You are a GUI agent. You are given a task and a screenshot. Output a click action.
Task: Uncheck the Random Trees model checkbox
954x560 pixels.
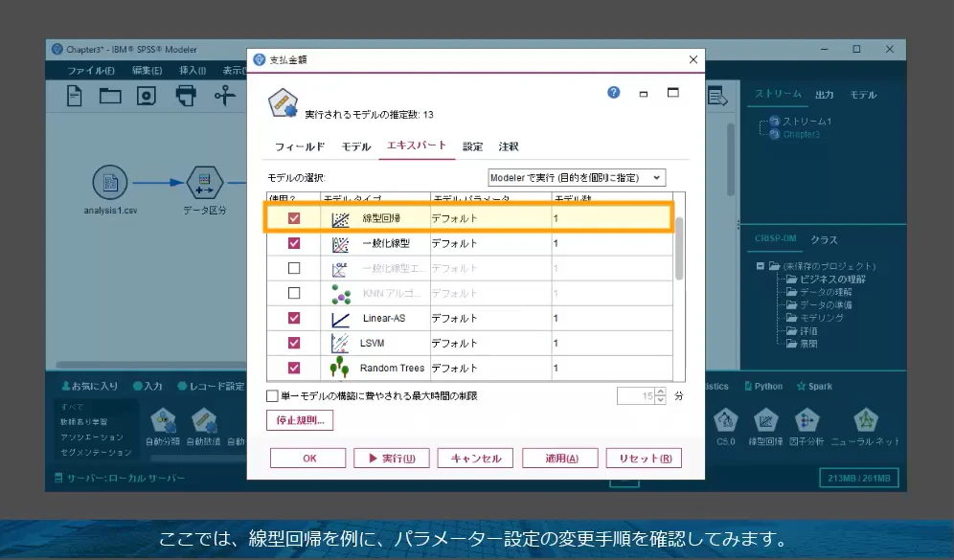pyautogui.click(x=294, y=368)
